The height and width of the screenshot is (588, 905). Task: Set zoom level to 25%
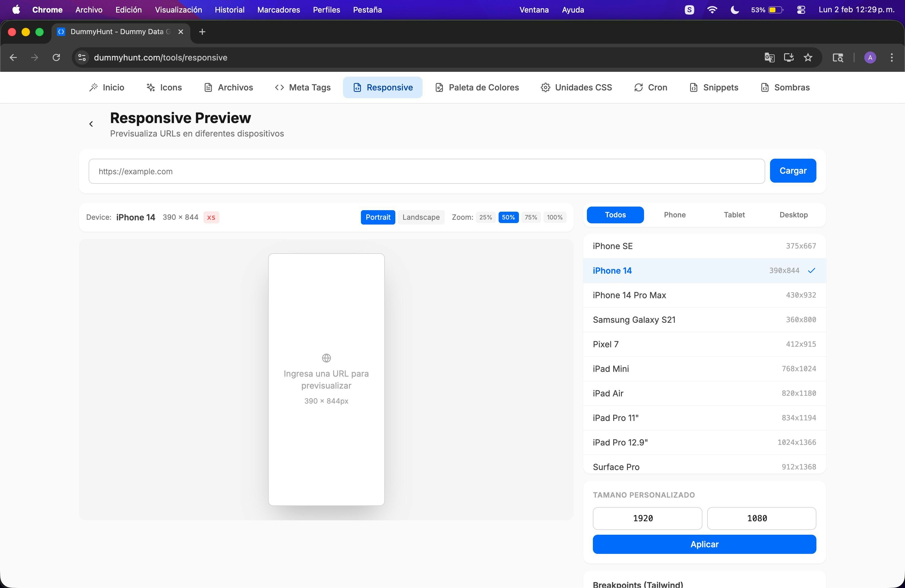tap(485, 217)
